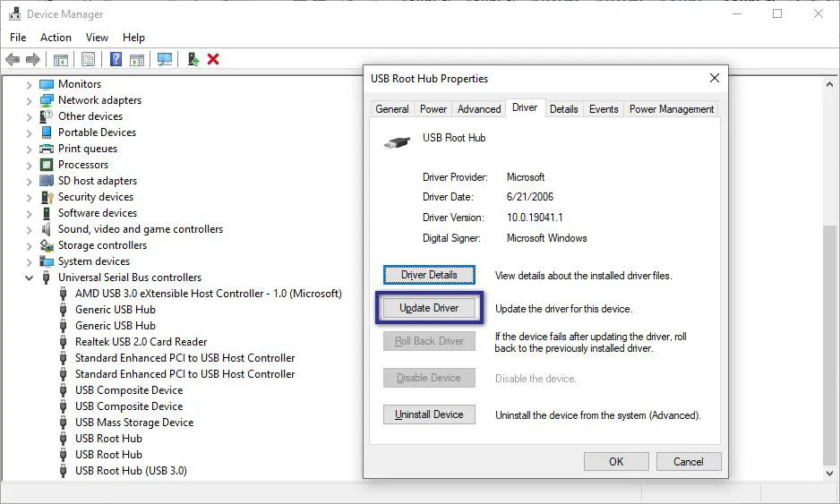
Task: Click the Portable Devices category icon
Action: [x=47, y=132]
